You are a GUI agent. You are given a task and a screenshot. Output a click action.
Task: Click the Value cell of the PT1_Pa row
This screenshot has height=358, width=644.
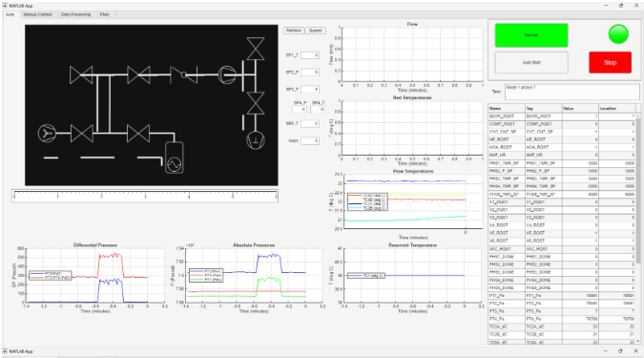[x=580, y=296]
